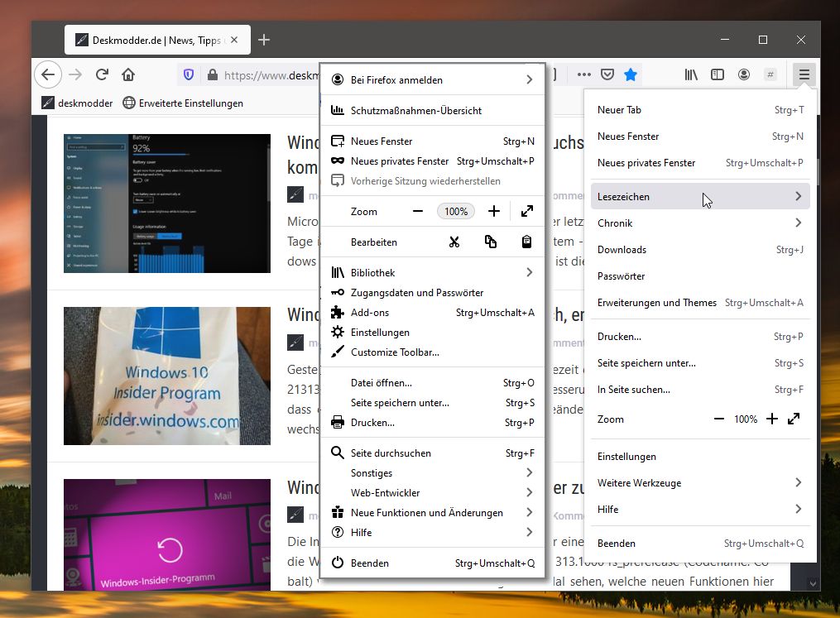This screenshot has height=618, width=840.
Task: Expand Chronik submenu
Action: pyautogui.click(x=700, y=223)
